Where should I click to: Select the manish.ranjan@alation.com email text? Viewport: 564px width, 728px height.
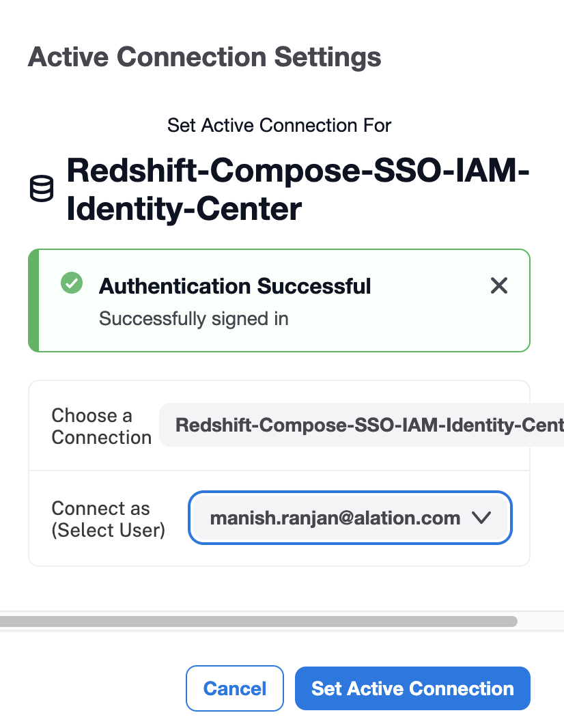point(335,518)
